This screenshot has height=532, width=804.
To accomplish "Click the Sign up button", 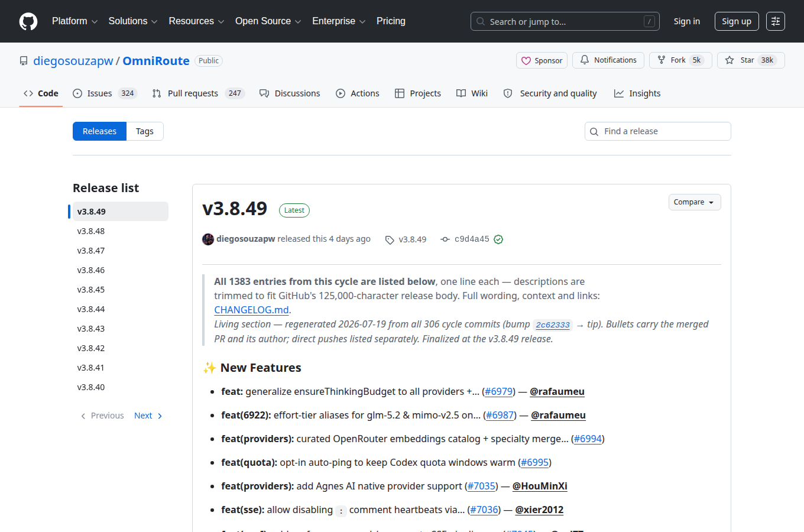I will (x=737, y=21).
